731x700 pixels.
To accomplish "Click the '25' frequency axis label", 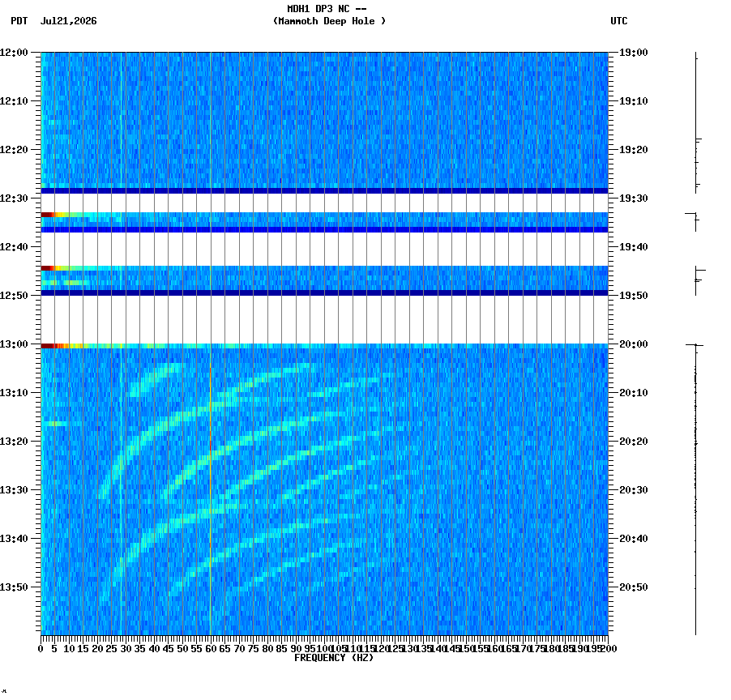I will coord(111,649).
